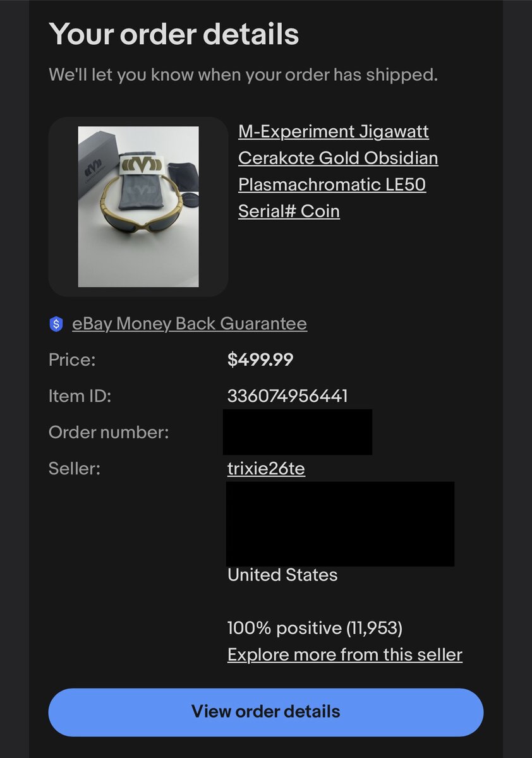The height and width of the screenshot is (758, 532).
Task: Open the sunglasses product thumbnail image
Action: click(138, 207)
